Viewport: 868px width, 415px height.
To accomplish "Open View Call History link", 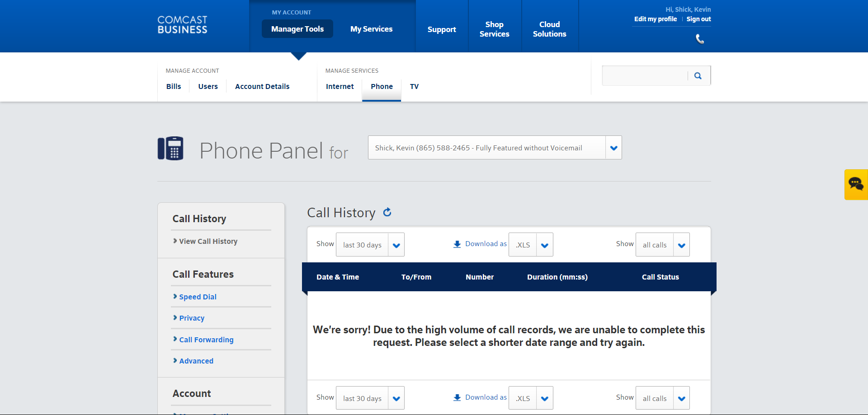I will coord(208,241).
